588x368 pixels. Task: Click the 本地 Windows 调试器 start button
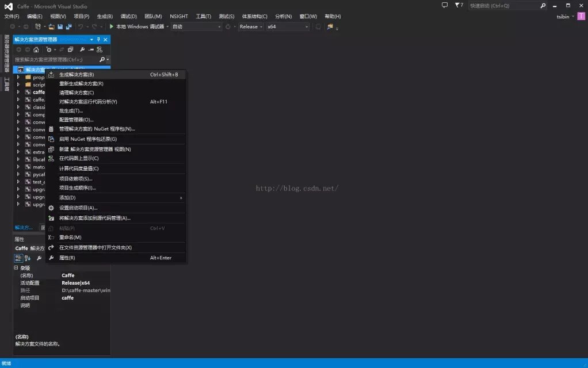pyautogui.click(x=138, y=26)
